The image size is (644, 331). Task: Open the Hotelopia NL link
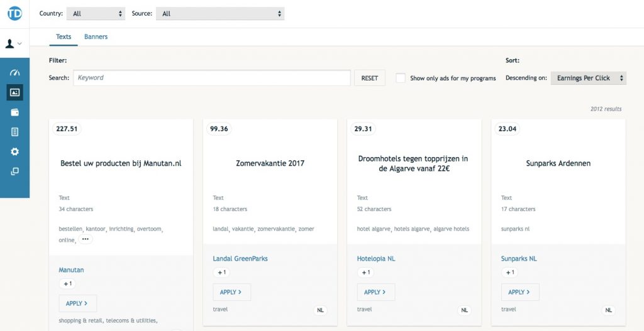[x=376, y=259]
